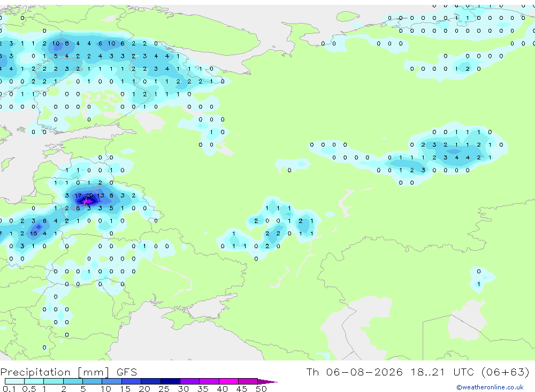Click the above-50 arrow tip of the legend
The height and width of the screenshot is (392, 535).
[x=267, y=382]
